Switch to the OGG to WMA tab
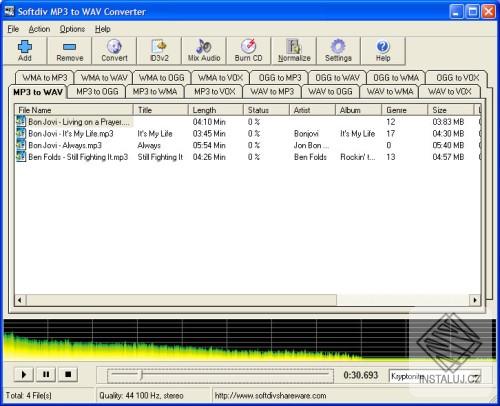 (x=396, y=78)
